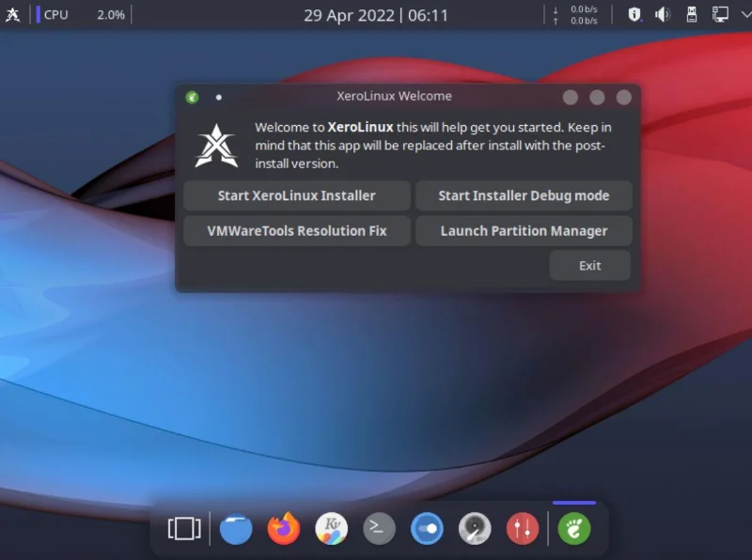Click the XeroLinux Welcome title text
Viewport: 752px width, 560px height.
(394, 96)
